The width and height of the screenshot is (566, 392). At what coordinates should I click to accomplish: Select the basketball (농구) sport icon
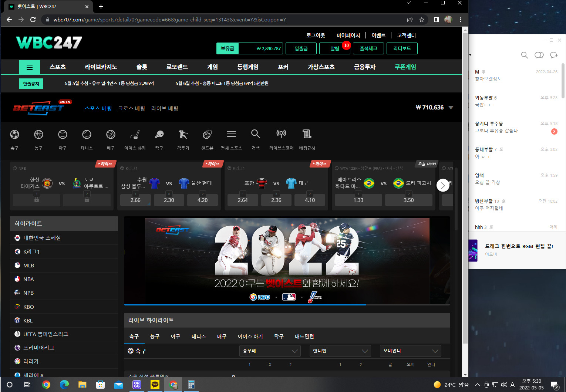tap(38, 135)
